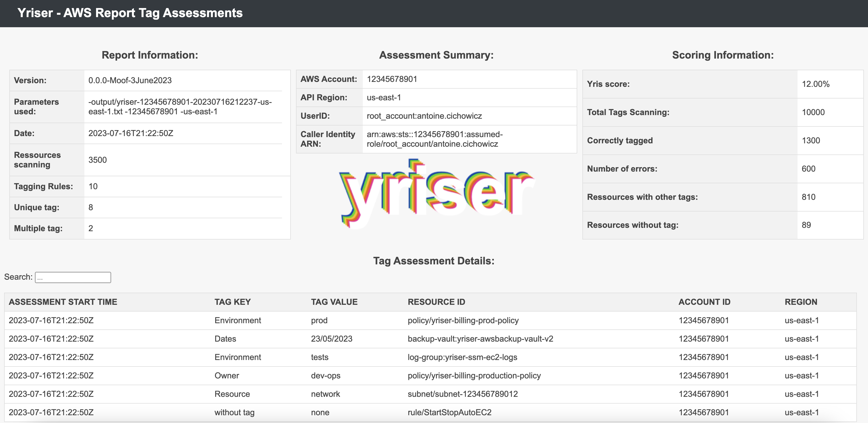Click tag key without tag

(235, 412)
